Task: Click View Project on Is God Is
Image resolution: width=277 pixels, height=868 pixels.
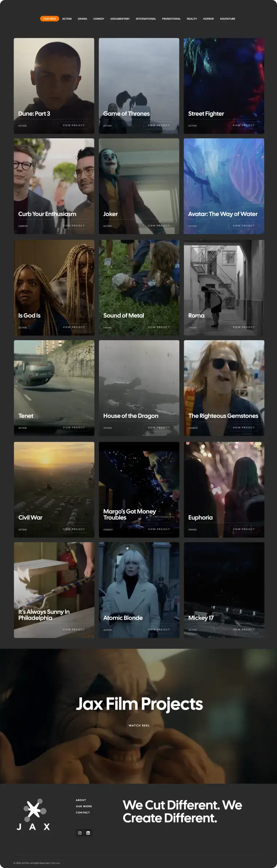Action: [x=74, y=327]
